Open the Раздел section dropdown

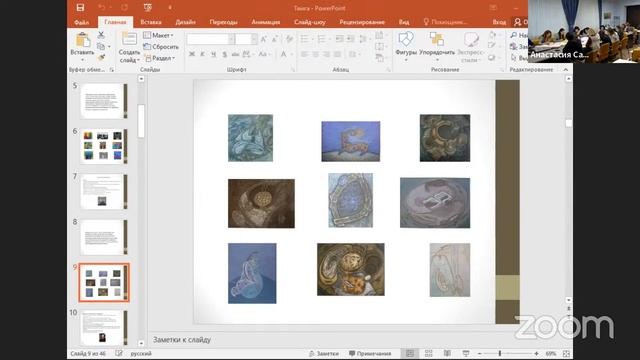(160, 58)
